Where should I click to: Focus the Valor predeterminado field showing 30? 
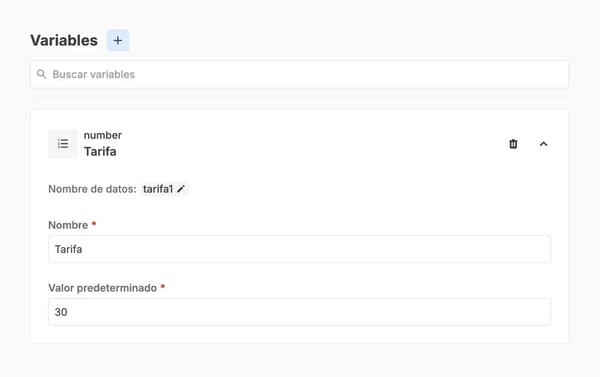(299, 312)
